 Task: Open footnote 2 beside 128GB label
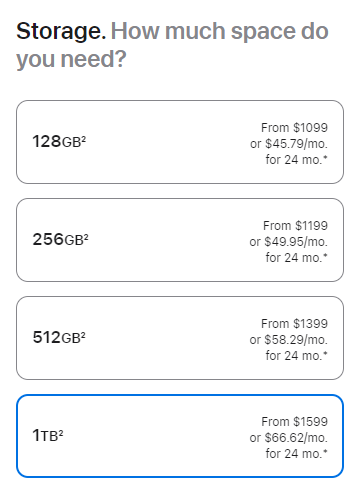84,138
